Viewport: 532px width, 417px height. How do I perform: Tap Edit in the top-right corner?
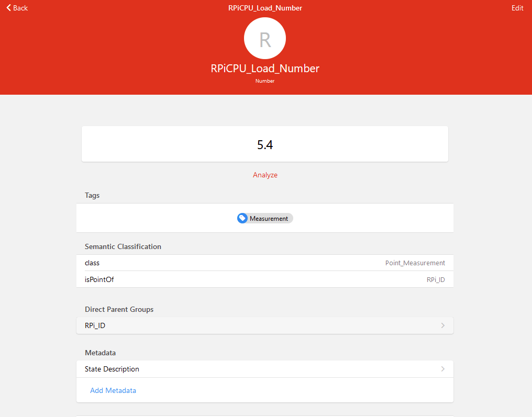tap(517, 8)
